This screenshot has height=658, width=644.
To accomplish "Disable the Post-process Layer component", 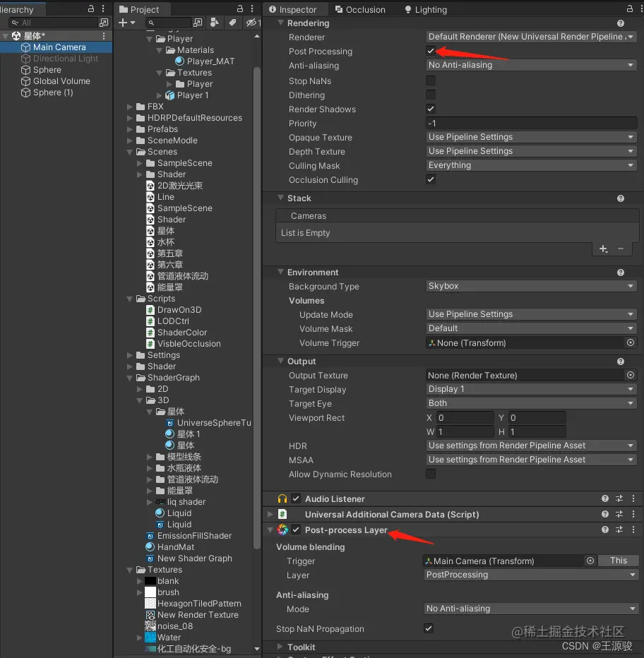I will [296, 530].
